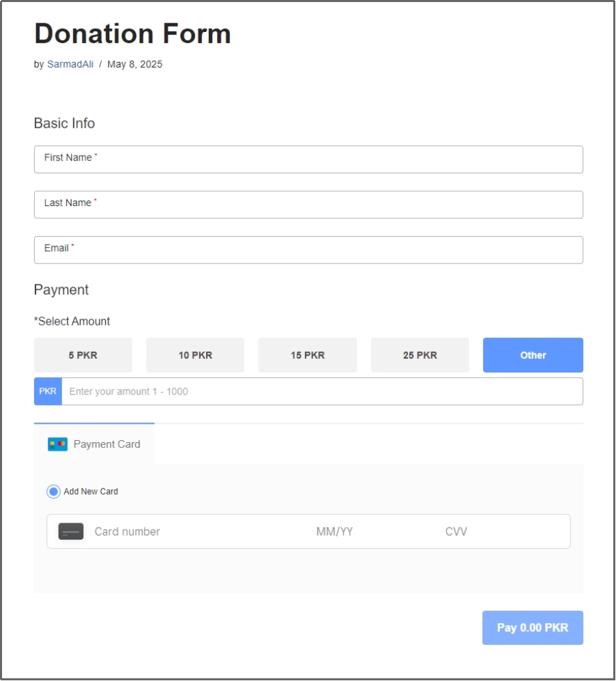Choose the 10 PKR amount
Viewport: 616px width, 681px height.
pyautogui.click(x=195, y=356)
